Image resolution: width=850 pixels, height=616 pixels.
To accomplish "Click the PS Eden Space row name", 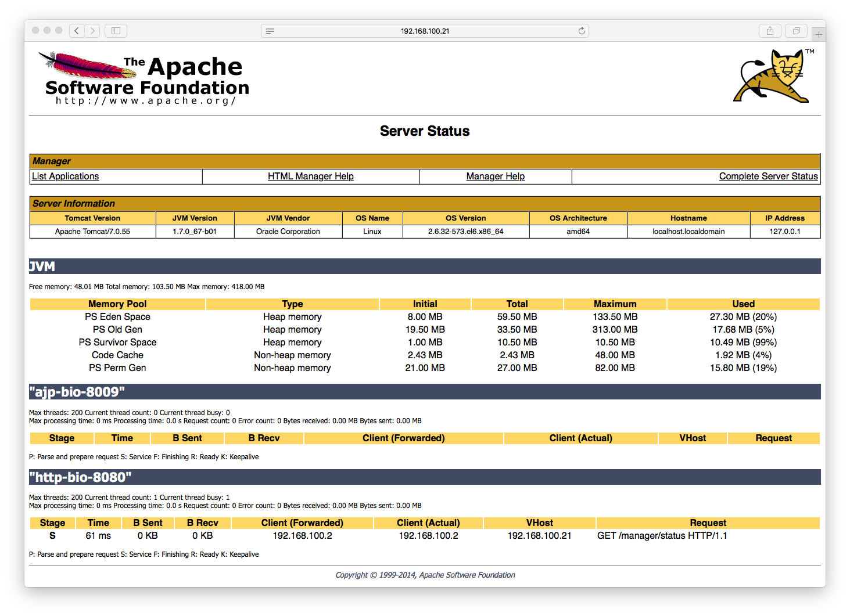I will pos(117,317).
